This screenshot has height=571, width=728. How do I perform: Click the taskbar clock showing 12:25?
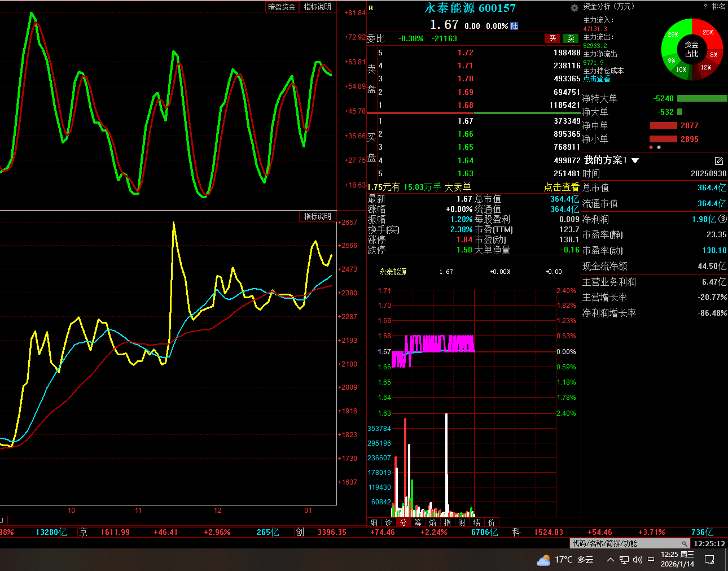[x=677, y=559]
